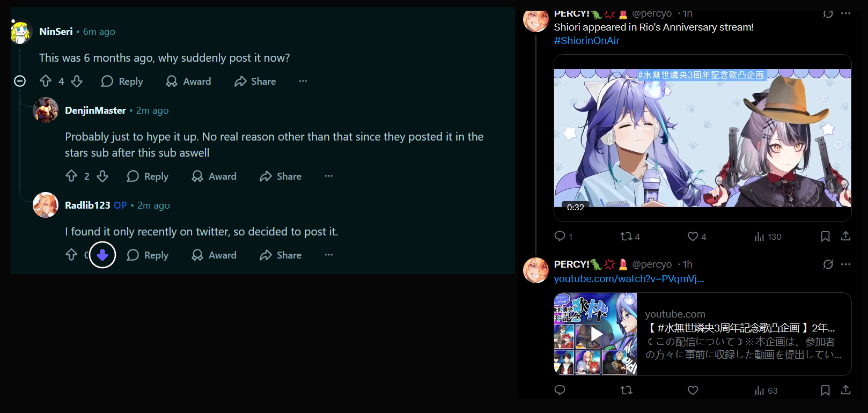Open Radlib123's user profile

click(87, 205)
